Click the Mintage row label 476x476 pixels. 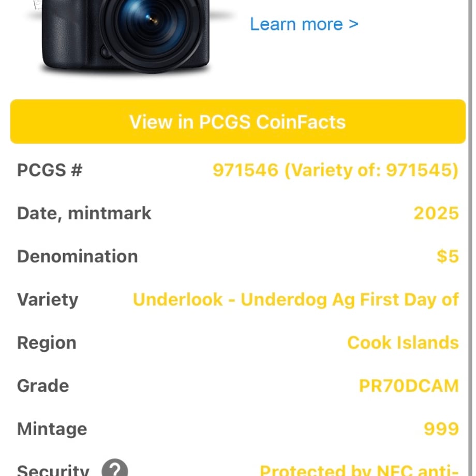click(52, 429)
